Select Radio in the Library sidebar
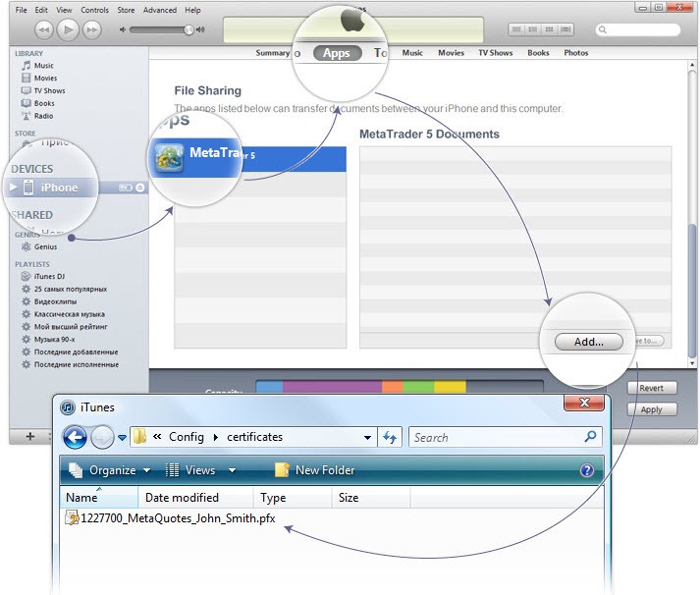 point(43,116)
